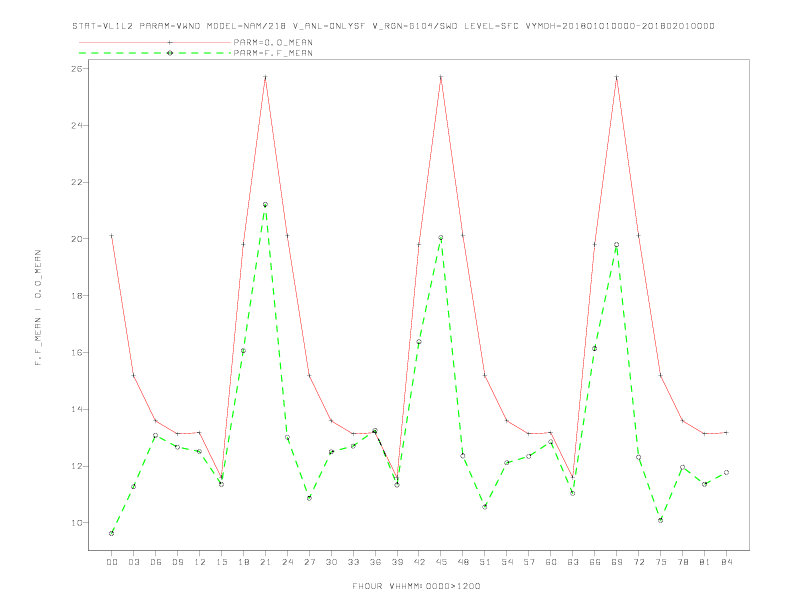
Task: Click x-axis tick label 54
Action: point(507,562)
